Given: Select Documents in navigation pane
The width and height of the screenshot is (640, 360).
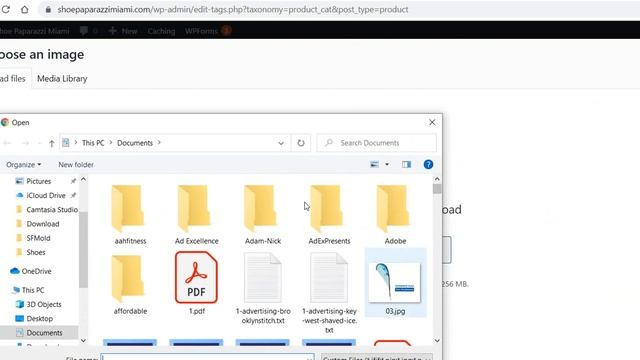Looking at the screenshot, I should 44,333.
